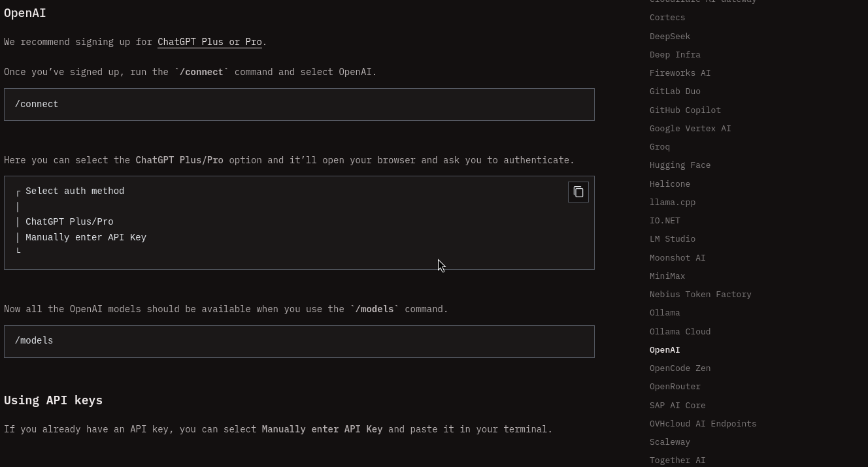Jump to Groq provider
Viewport: 868px width, 467px height.
click(659, 147)
